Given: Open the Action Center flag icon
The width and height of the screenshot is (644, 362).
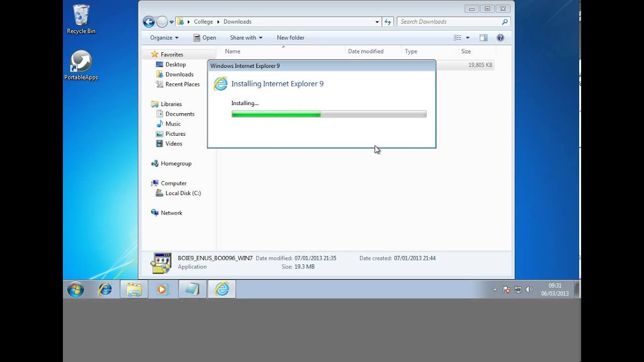Looking at the screenshot, I should tap(507, 290).
